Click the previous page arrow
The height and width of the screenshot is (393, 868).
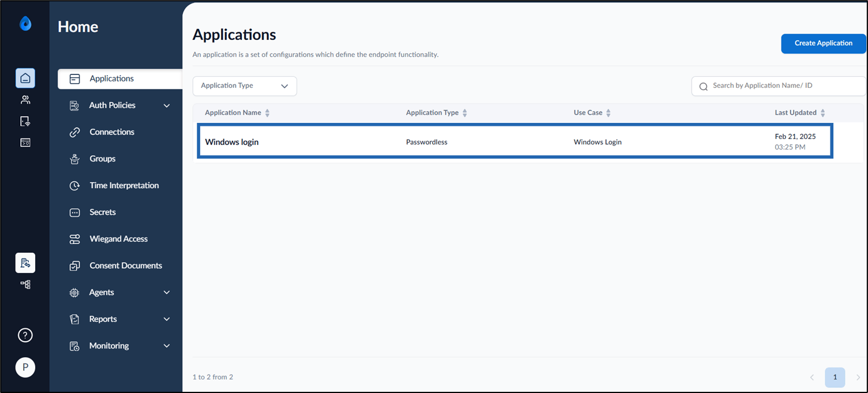click(812, 377)
